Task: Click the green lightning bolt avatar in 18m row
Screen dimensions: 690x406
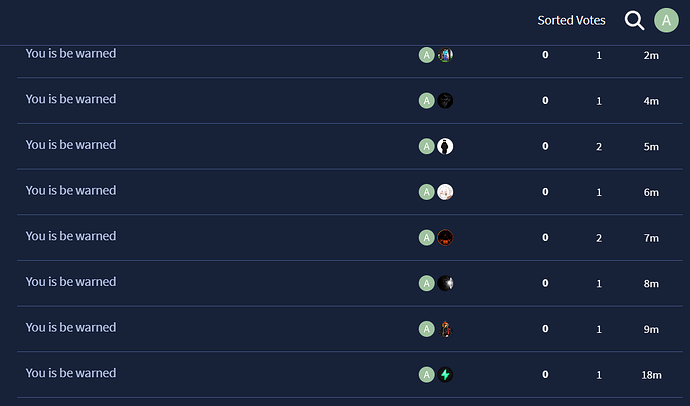Action: click(445, 374)
